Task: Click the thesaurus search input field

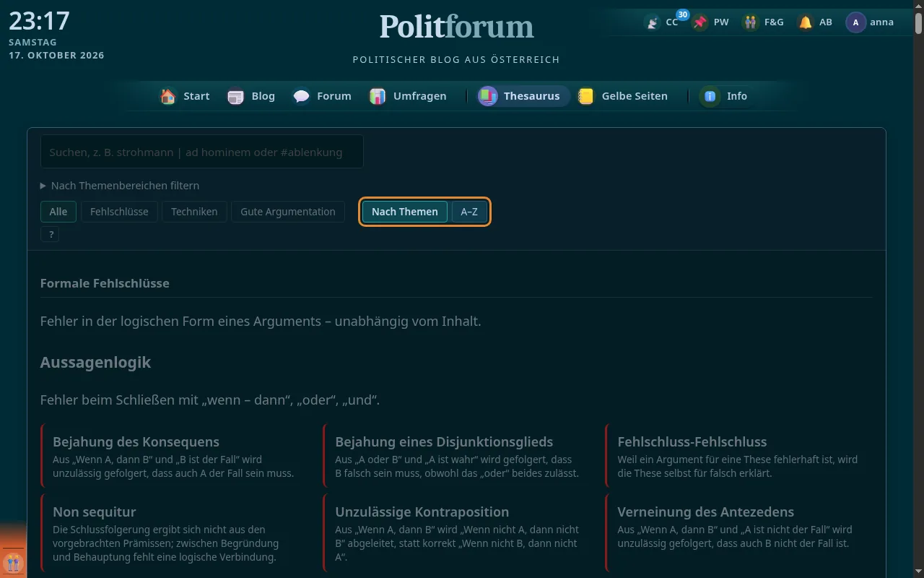Action: 202,152
